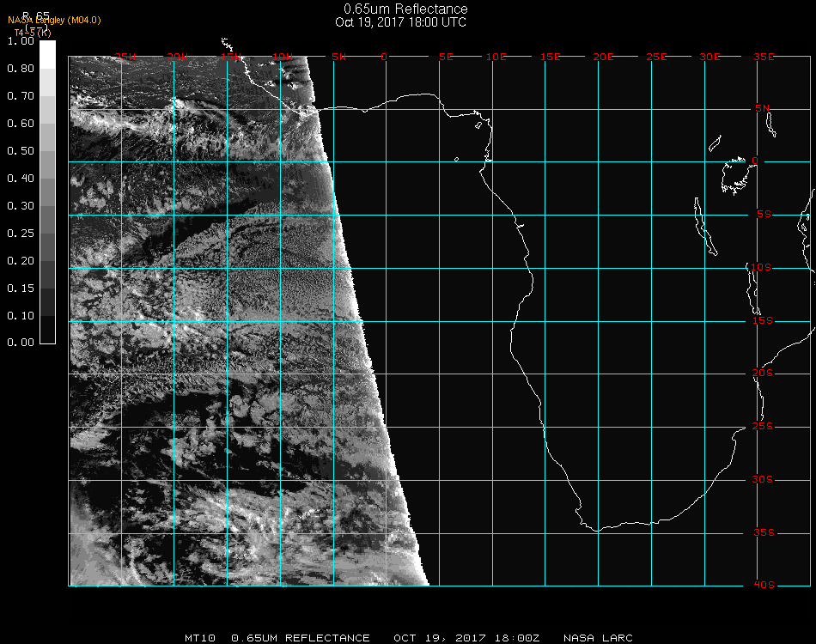The width and height of the screenshot is (816, 644).
Task: Click the 0.80 value label beside the colorbar
Action: click(20, 69)
